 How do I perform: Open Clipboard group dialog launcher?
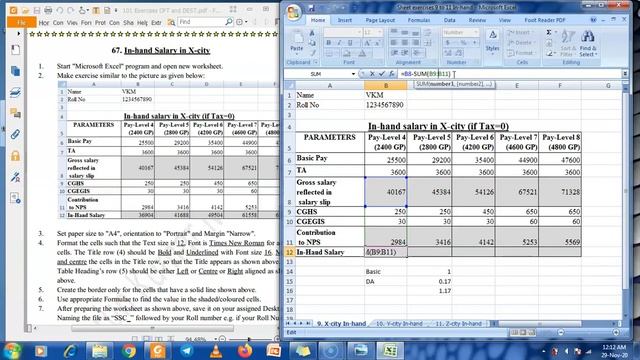[316, 62]
